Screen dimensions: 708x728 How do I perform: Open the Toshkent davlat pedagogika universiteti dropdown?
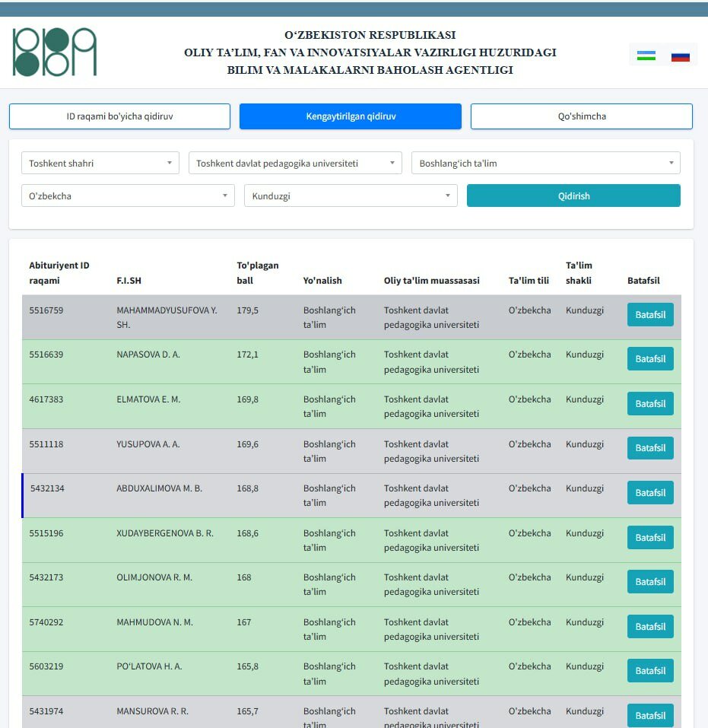295,163
